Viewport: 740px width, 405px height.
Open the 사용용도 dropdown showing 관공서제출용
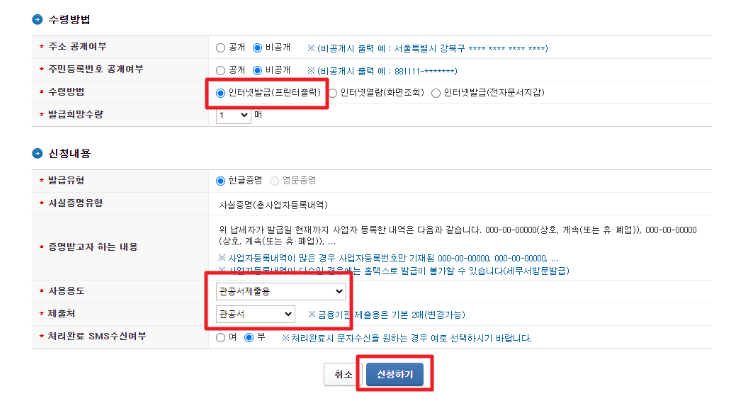(281, 291)
